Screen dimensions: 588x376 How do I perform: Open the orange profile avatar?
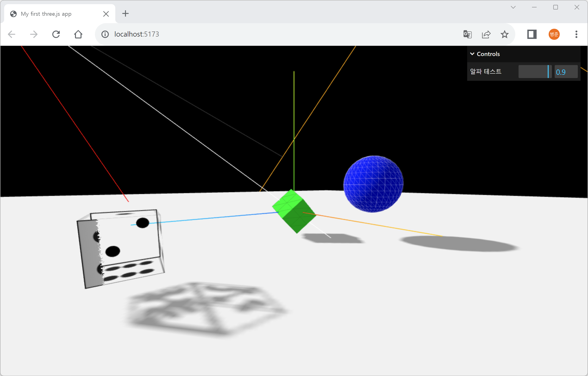click(x=554, y=34)
